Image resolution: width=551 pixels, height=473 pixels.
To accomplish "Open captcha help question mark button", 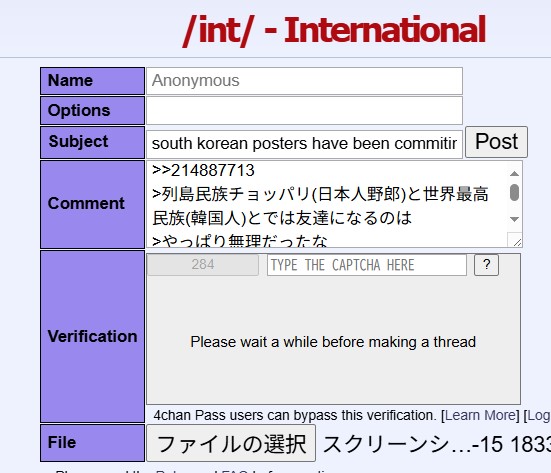I will pyautogui.click(x=486, y=265).
